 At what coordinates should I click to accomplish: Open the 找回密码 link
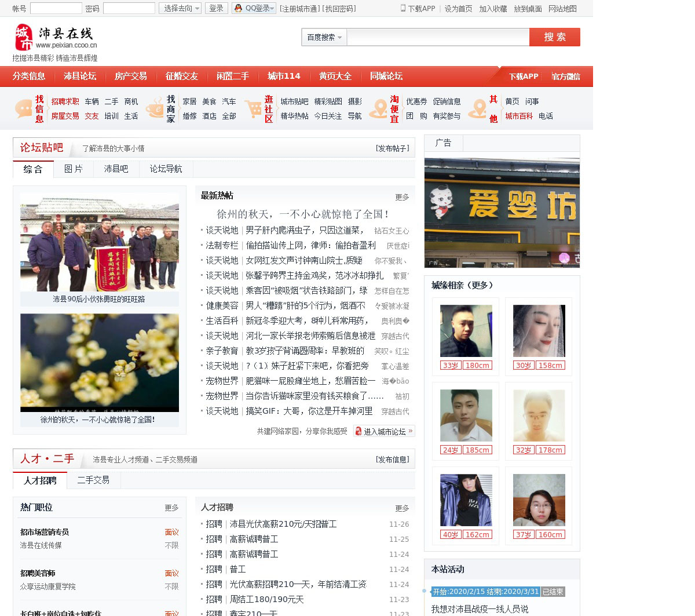[339, 9]
